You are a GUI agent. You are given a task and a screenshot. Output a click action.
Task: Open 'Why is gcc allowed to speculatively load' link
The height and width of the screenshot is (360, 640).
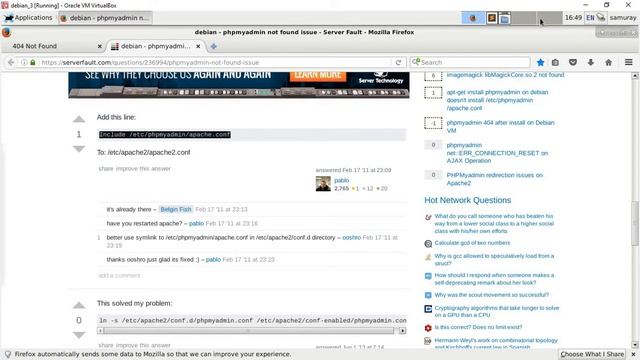coord(494,260)
